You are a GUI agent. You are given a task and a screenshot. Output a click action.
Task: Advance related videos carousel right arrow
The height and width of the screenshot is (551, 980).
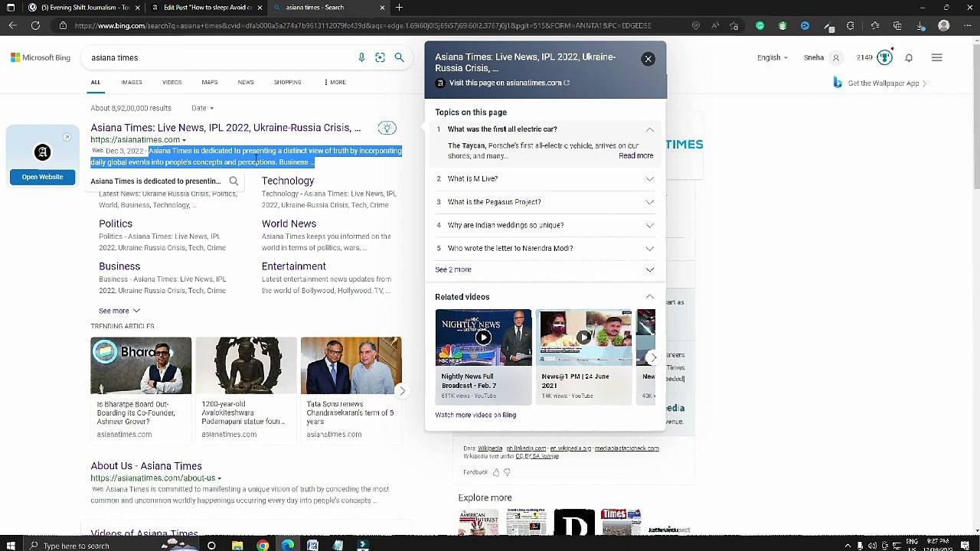point(652,357)
